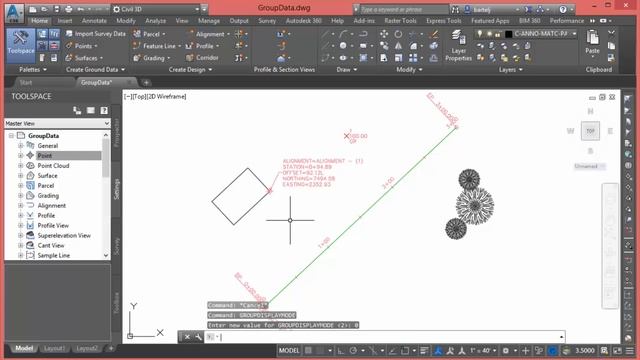Close the command line with X icon
Screen dimensions: 640x360
pyautogui.click(x=187, y=337)
